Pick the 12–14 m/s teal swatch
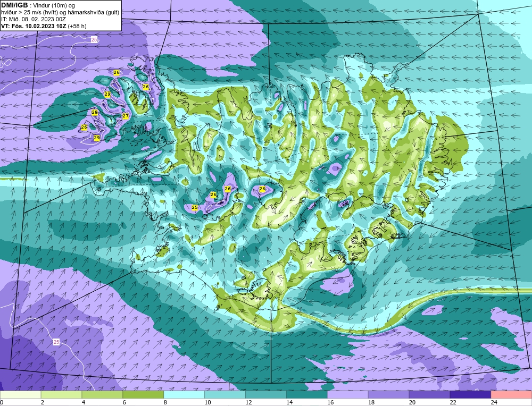The width and height of the screenshot is (532, 406). pyautogui.click(x=265, y=395)
